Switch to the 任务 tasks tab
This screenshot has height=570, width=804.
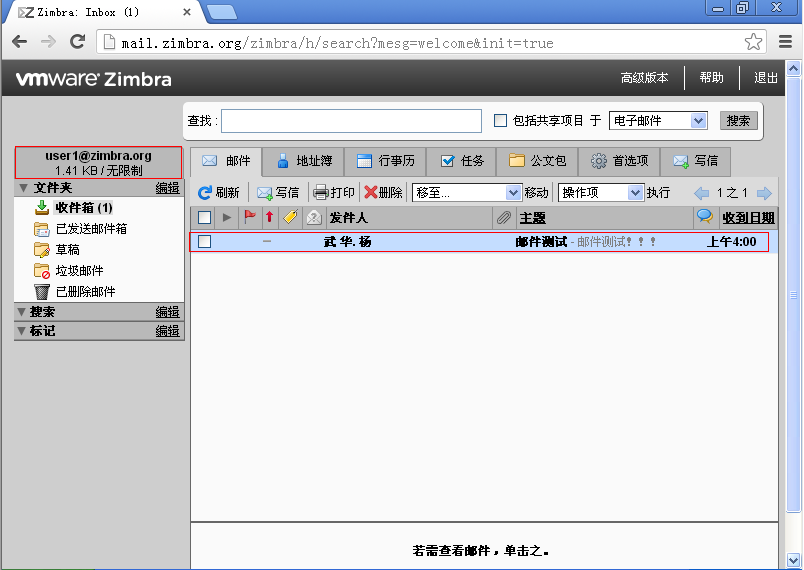tap(461, 161)
